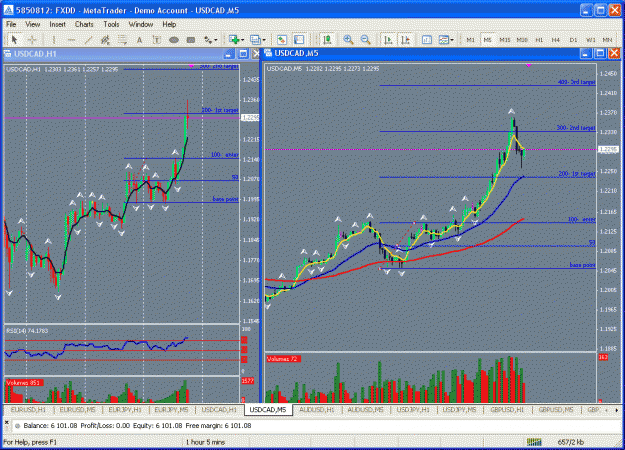Switch to the GBPUSD,H1 chart tab
Screen dimensions: 625x450
507,409
